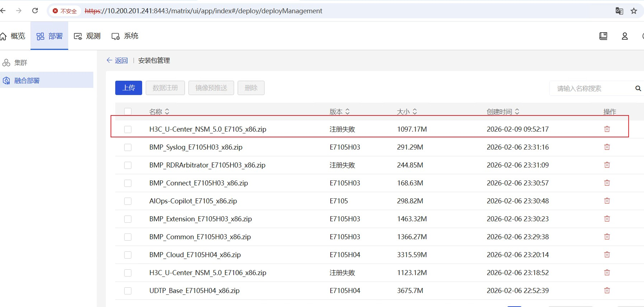Open the user account icon
This screenshot has height=307, width=644.
click(x=625, y=36)
